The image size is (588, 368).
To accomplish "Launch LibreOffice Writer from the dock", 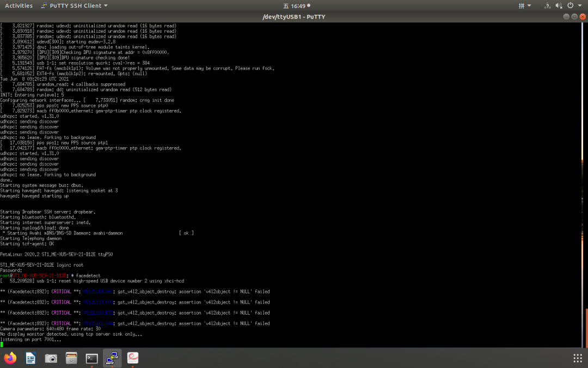I will click(30, 358).
